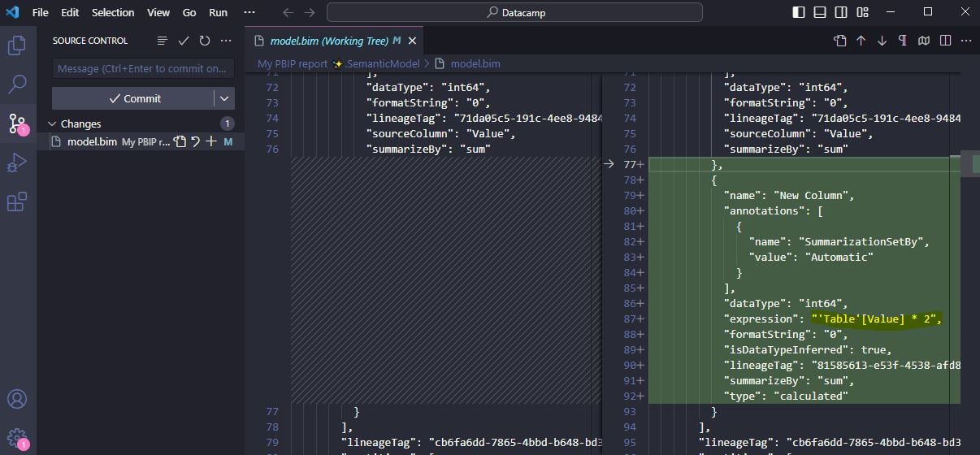Toggle the Secondary Side Bar layout
This screenshot has width=980, height=455.
pos(841,12)
